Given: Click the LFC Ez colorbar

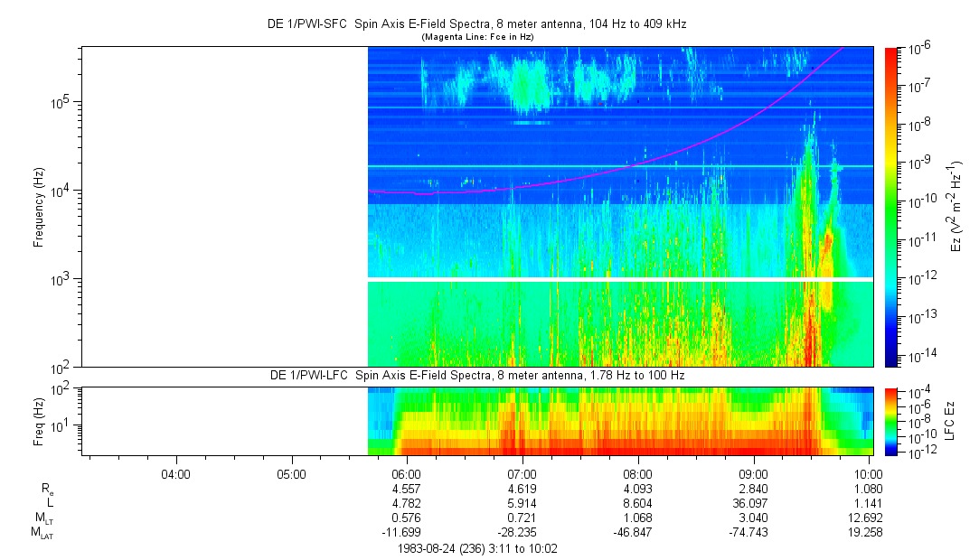Looking at the screenshot, I should click(892, 420).
